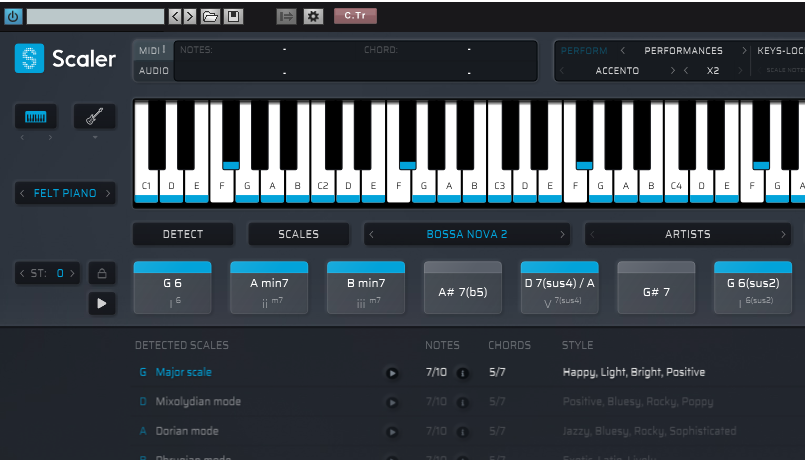
Task: Select next performance after ACCENTO
Action: pyautogui.click(x=673, y=71)
